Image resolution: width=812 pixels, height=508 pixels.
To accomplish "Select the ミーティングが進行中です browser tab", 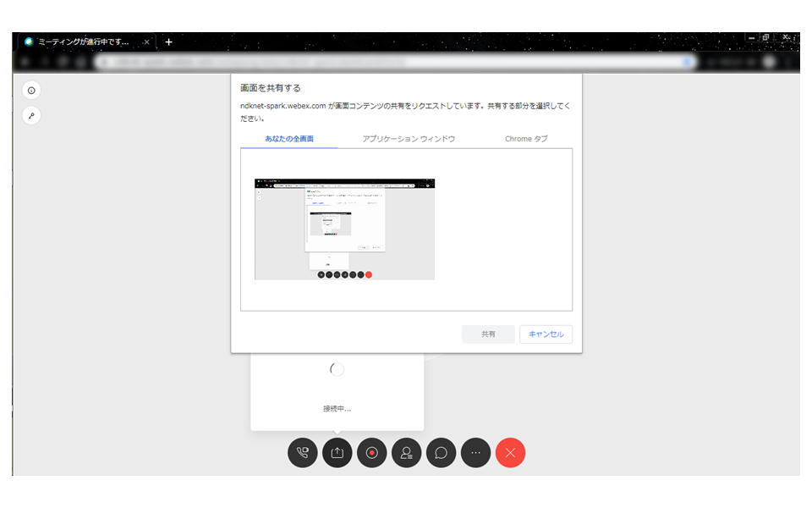I will [85, 42].
